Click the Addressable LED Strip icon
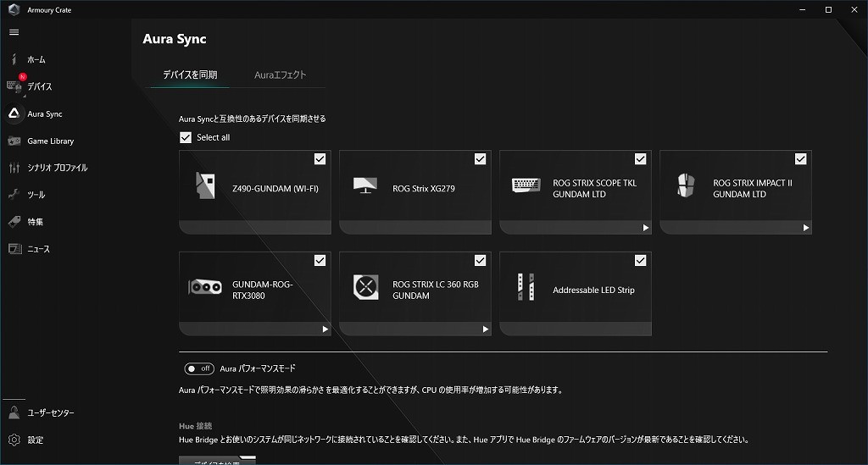This screenshot has width=868, height=465. pos(526,287)
